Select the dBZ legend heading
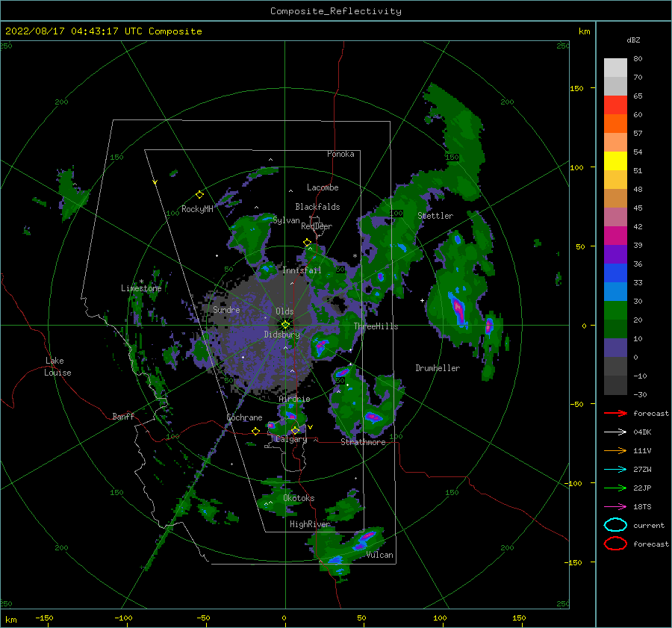 click(x=633, y=40)
